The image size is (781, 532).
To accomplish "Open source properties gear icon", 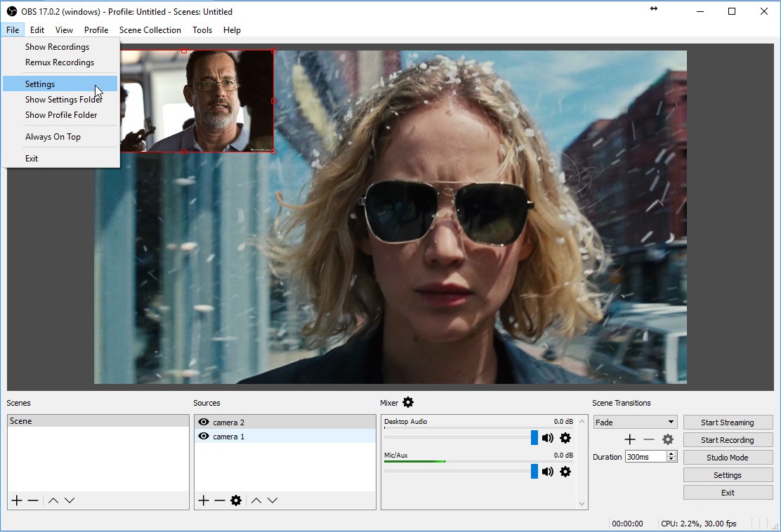I will point(236,500).
